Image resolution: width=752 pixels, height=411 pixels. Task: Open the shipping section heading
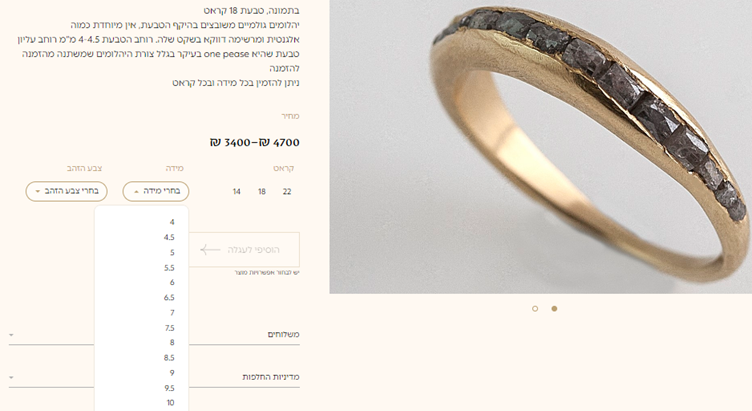pyautogui.click(x=283, y=334)
